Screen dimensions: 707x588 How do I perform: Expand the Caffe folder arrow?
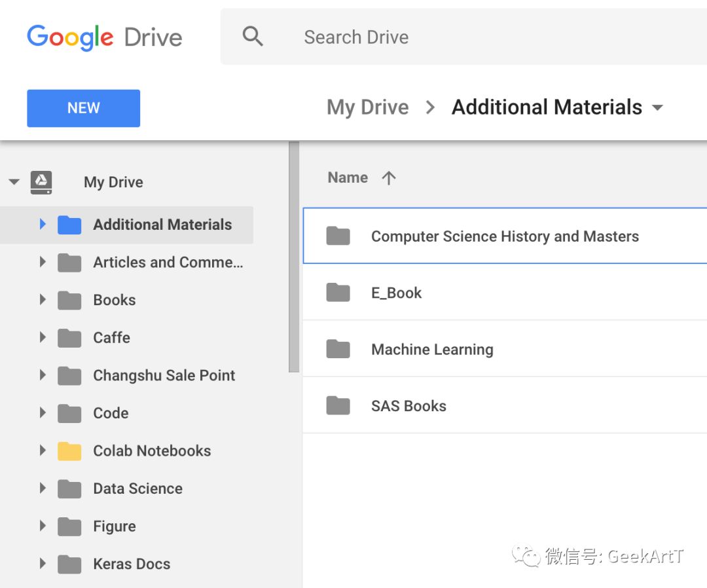point(43,338)
